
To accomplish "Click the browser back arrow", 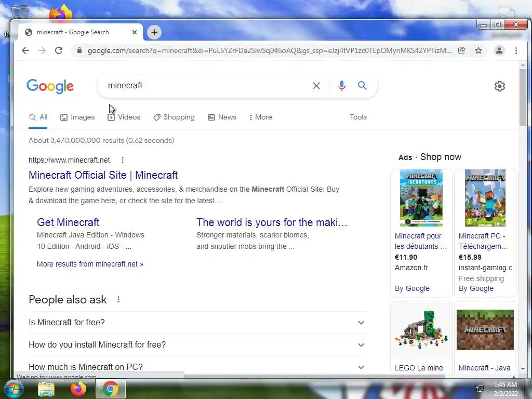I will (25, 50).
